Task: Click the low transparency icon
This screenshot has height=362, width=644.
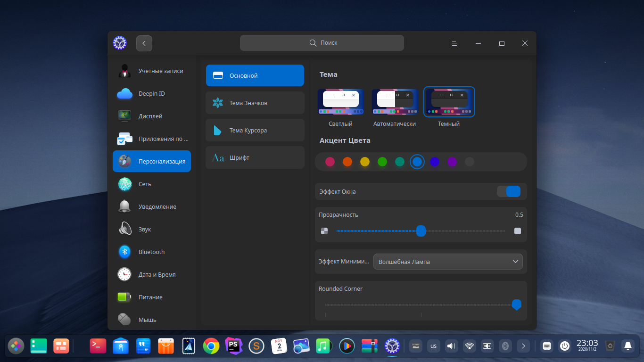Action: tap(324, 231)
